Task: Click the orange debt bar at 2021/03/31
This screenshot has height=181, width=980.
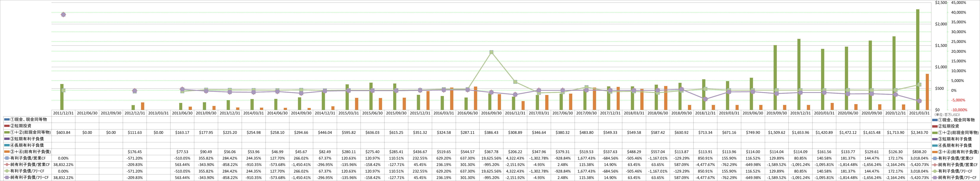Action: point(927,92)
